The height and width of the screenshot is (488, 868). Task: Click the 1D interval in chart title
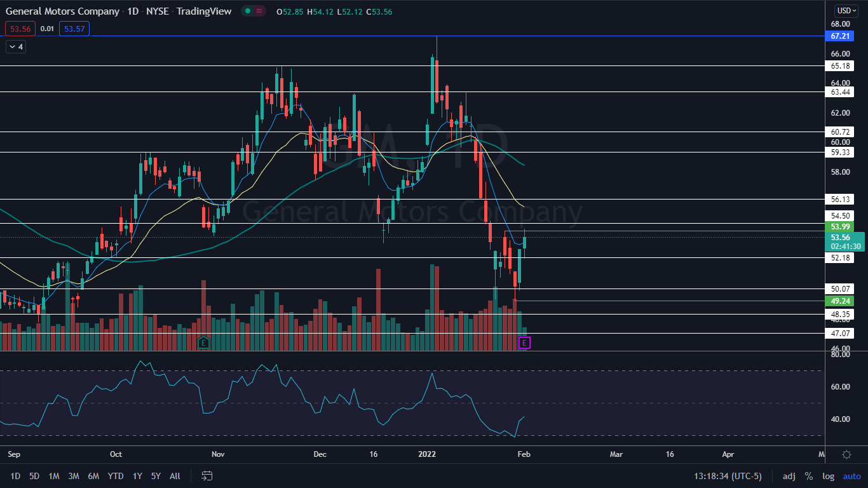133,11
